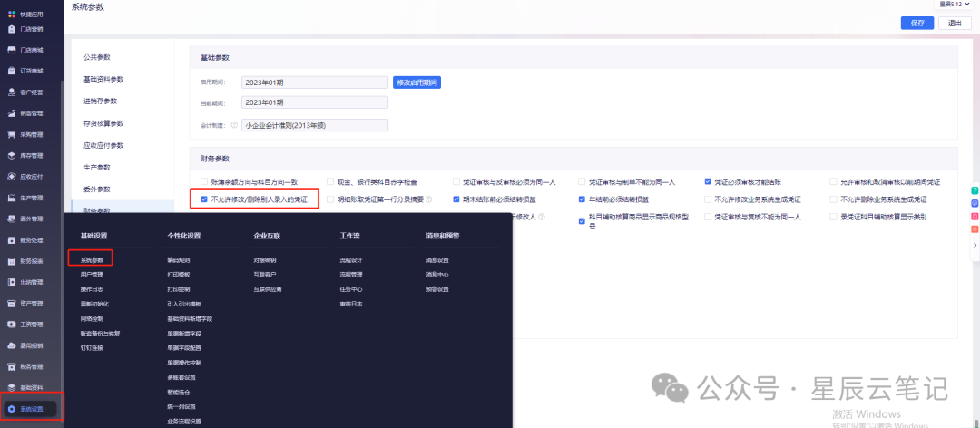Click the blue floating icon on right edge
980x428 pixels.
[975, 204]
